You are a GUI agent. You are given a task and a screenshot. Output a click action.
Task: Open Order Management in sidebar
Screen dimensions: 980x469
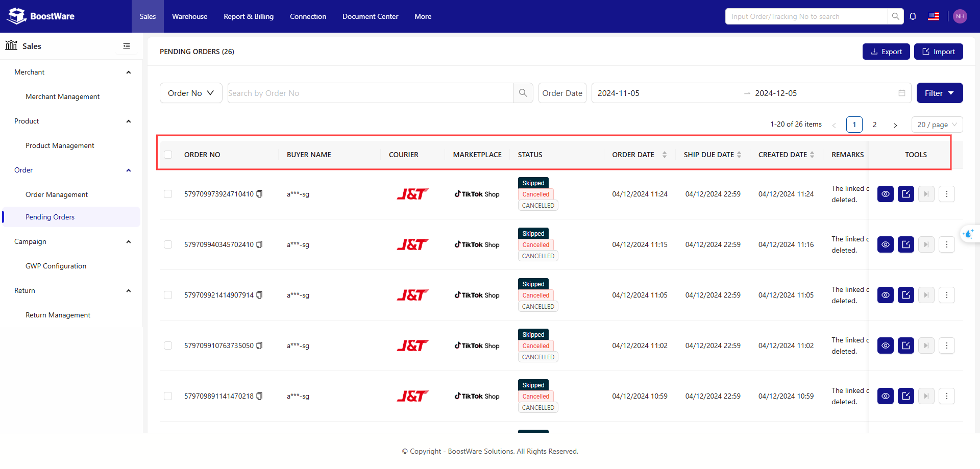point(57,194)
